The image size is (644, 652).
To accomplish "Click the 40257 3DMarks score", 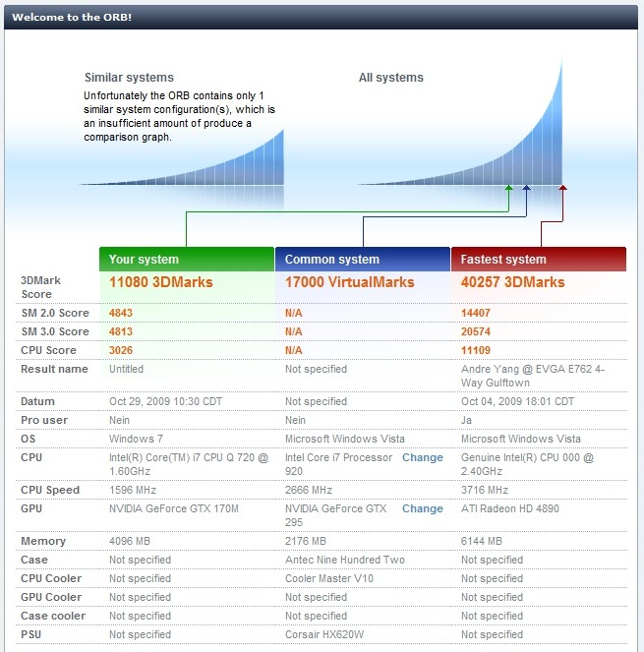I will coord(512,282).
